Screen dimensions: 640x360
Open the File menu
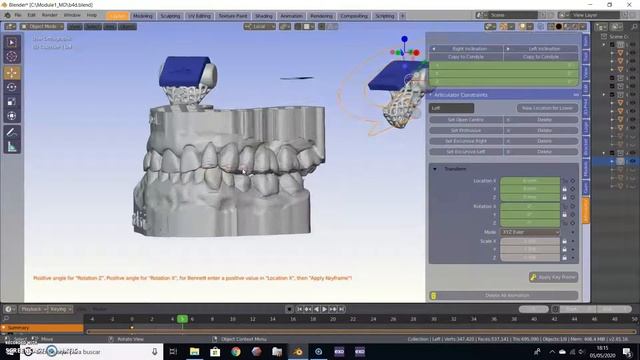point(18,16)
